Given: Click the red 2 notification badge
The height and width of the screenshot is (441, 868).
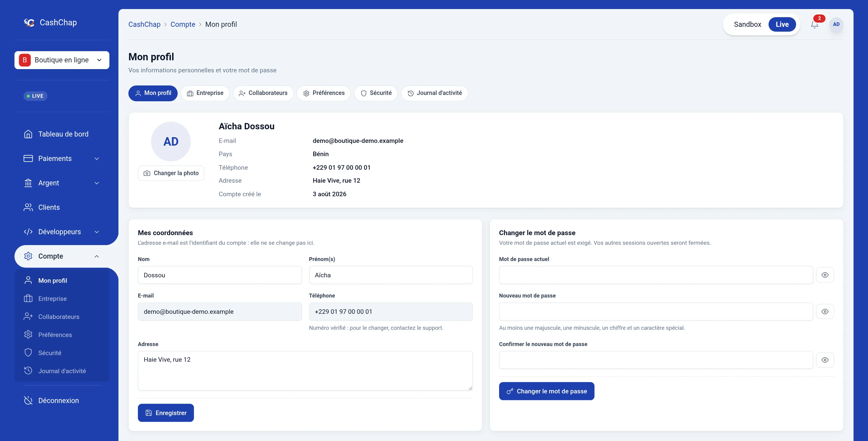Looking at the screenshot, I should click(x=819, y=18).
